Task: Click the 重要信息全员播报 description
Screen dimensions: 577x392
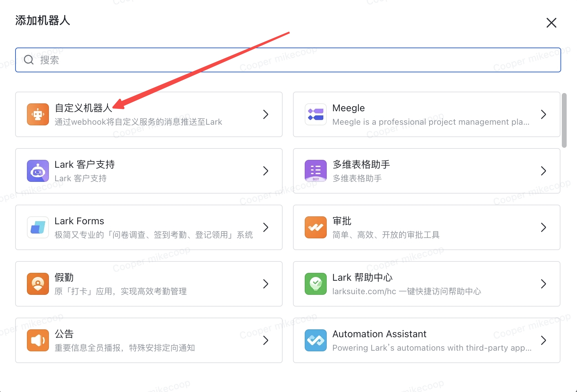Action: tap(125, 348)
